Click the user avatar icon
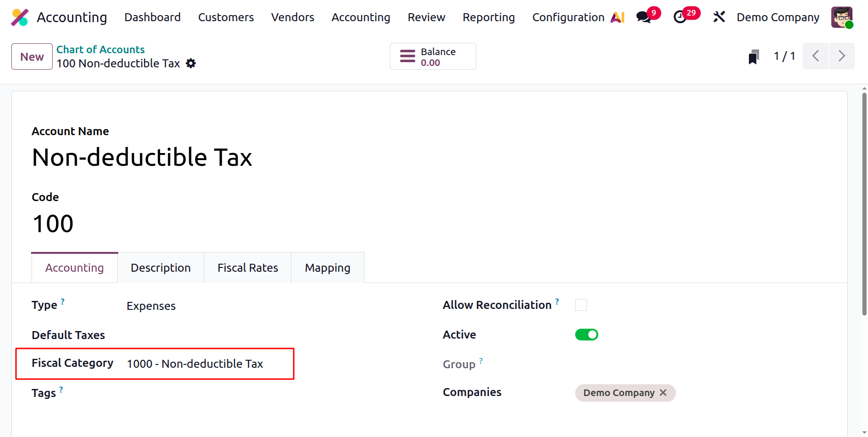The height and width of the screenshot is (437, 868). [842, 17]
